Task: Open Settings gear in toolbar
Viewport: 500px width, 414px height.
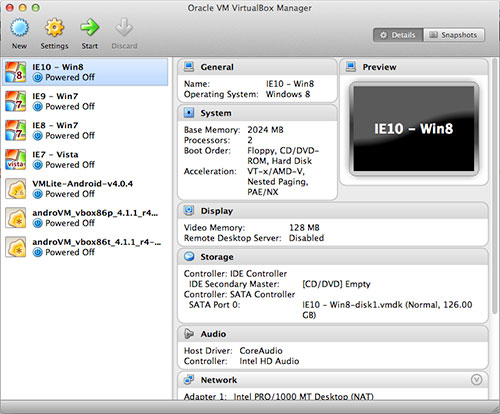Action: pos(54,28)
